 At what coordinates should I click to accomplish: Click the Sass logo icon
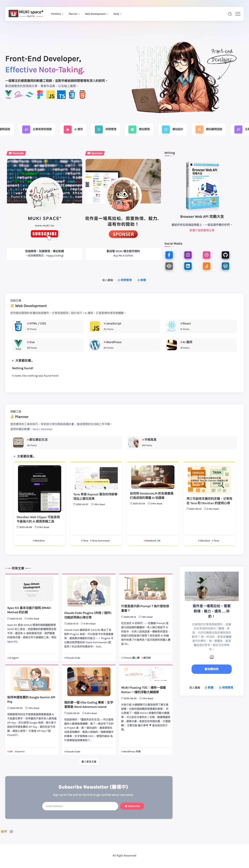[x=19, y=95]
